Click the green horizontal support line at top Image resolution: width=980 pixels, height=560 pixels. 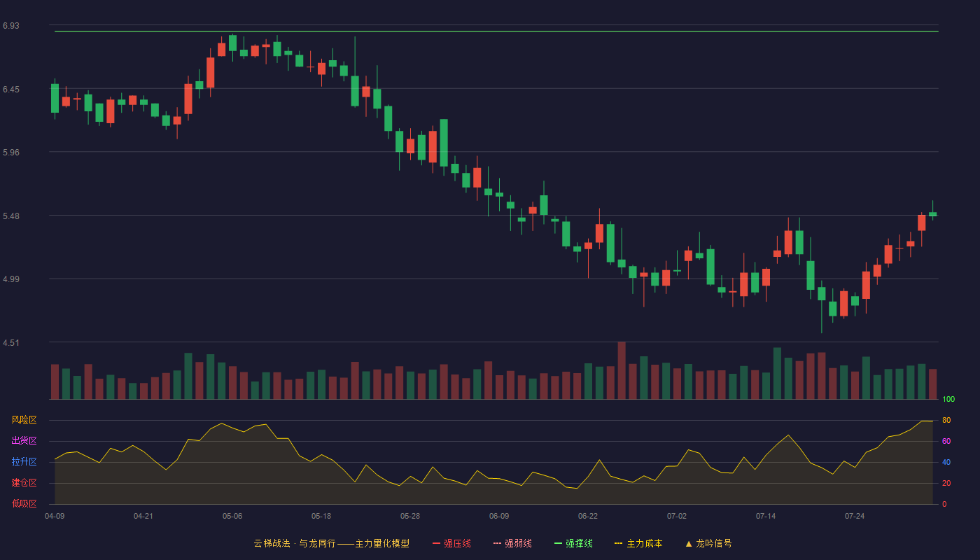pyautogui.click(x=496, y=31)
